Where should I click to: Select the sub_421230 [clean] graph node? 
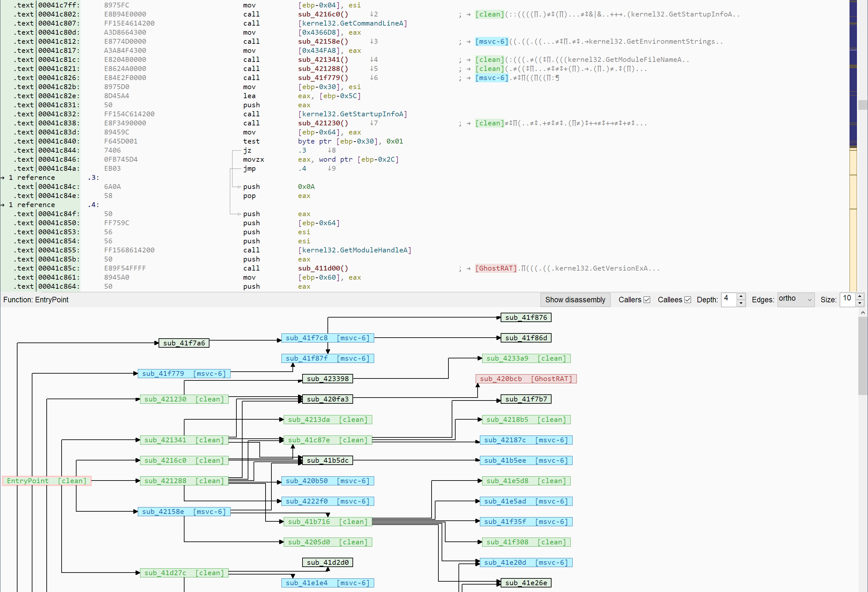tap(184, 399)
